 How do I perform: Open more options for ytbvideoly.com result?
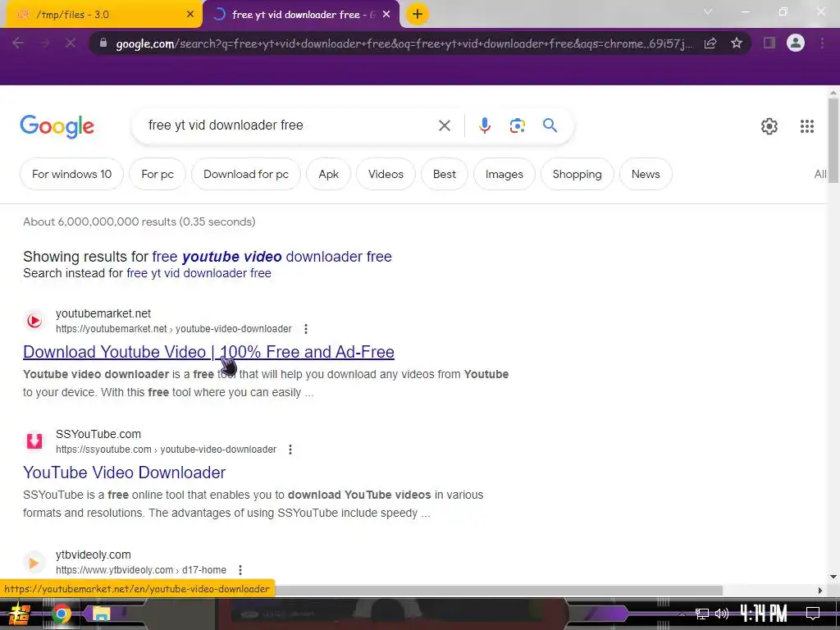coord(240,570)
